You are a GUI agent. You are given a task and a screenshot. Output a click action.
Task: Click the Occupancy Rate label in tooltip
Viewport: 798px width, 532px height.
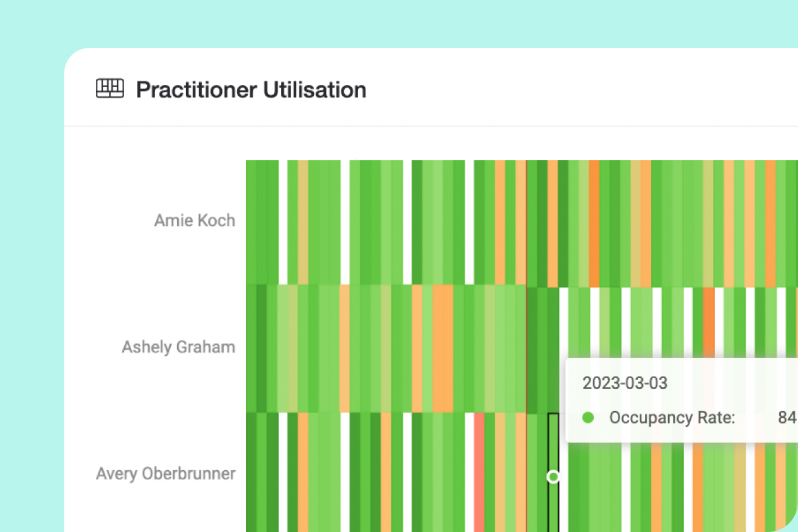pyautogui.click(x=672, y=417)
